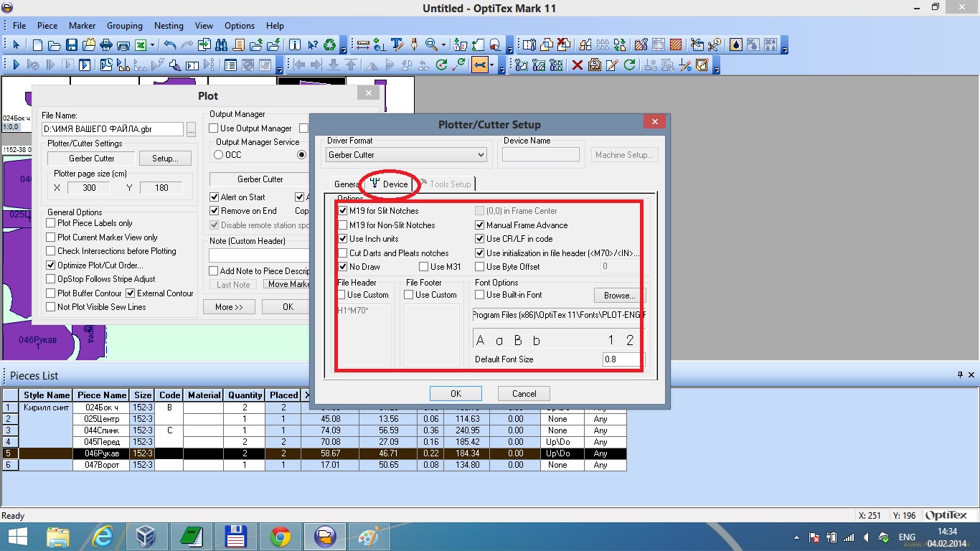The width and height of the screenshot is (980, 551).
Task: Click the green recycle icon in toolbar
Action: pos(330,45)
